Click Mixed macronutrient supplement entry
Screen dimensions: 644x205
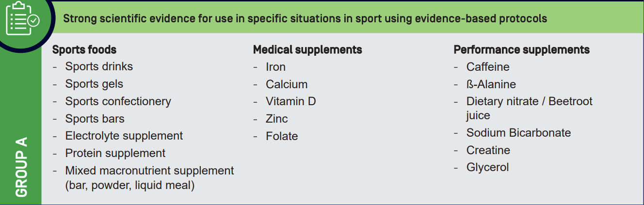tap(149, 178)
